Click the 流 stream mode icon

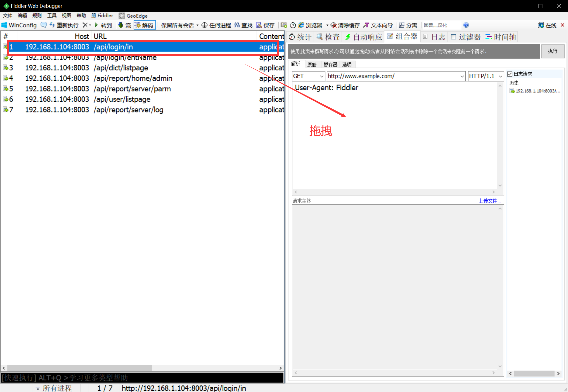pyautogui.click(x=121, y=25)
